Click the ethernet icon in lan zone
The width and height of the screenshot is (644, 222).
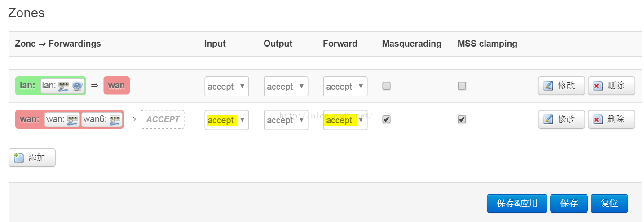[64, 86]
